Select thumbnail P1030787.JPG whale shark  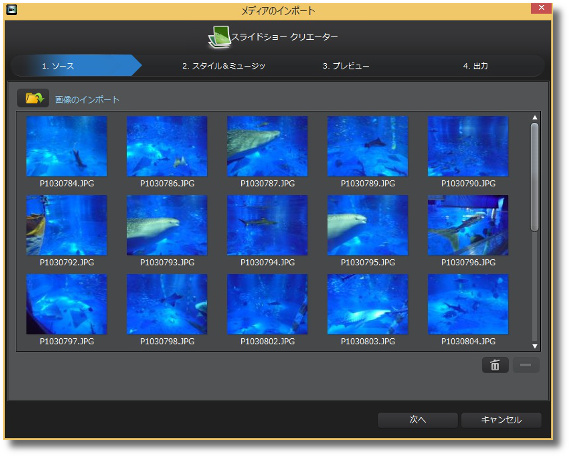coord(267,146)
